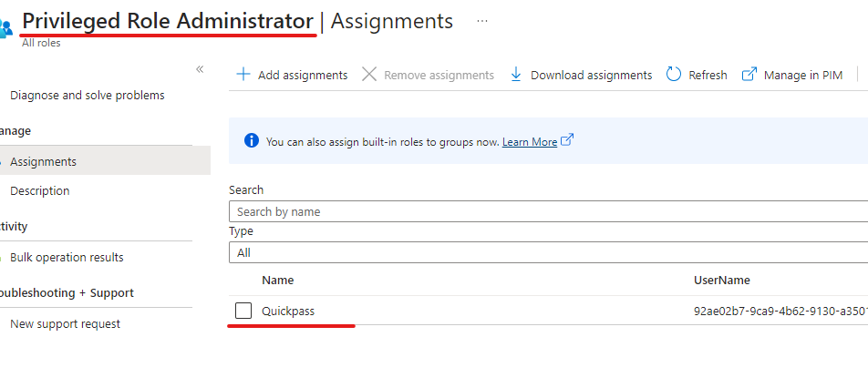This screenshot has width=868, height=378.
Task: Click the Privileged Role Administrator title
Action: [168, 21]
